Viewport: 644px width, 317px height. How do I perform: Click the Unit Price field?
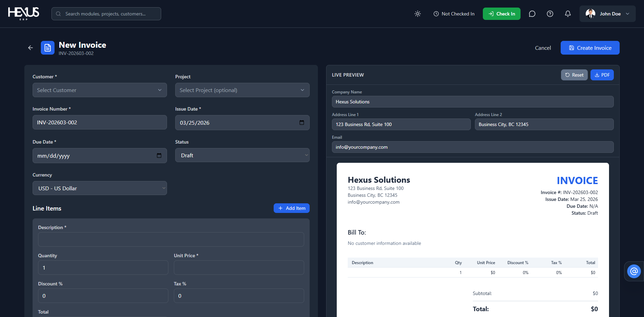[239, 268]
